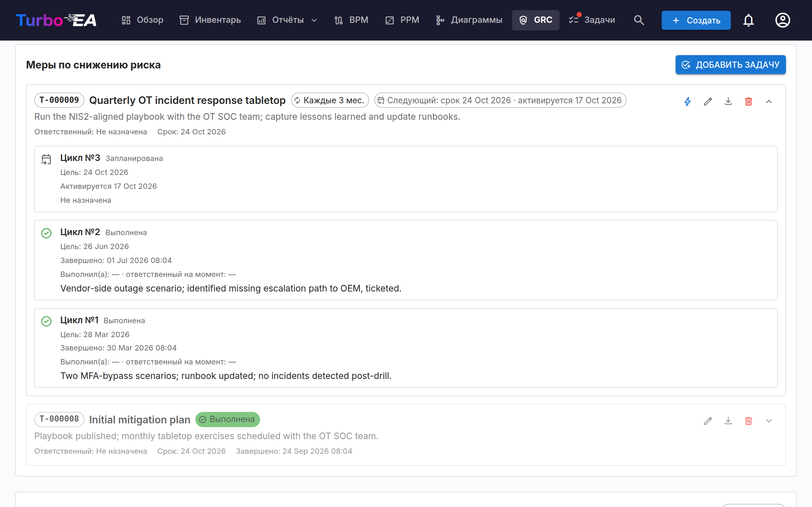
Task: Open user account profile icon
Action: click(x=783, y=20)
